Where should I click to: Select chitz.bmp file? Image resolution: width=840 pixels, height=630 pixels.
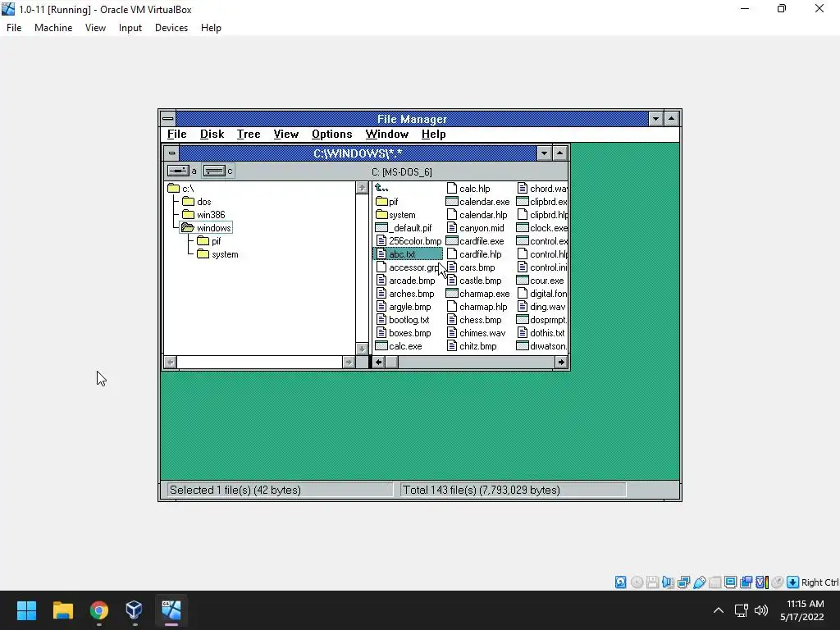472,346
